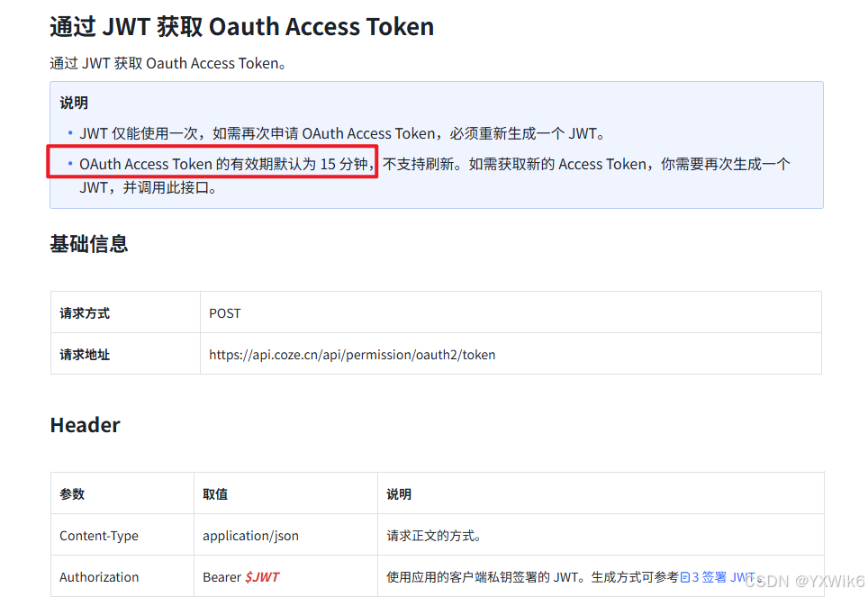The height and width of the screenshot is (597, 868).
Task: Click the Bearer $JWT value cell
Action: click(285, 576)
